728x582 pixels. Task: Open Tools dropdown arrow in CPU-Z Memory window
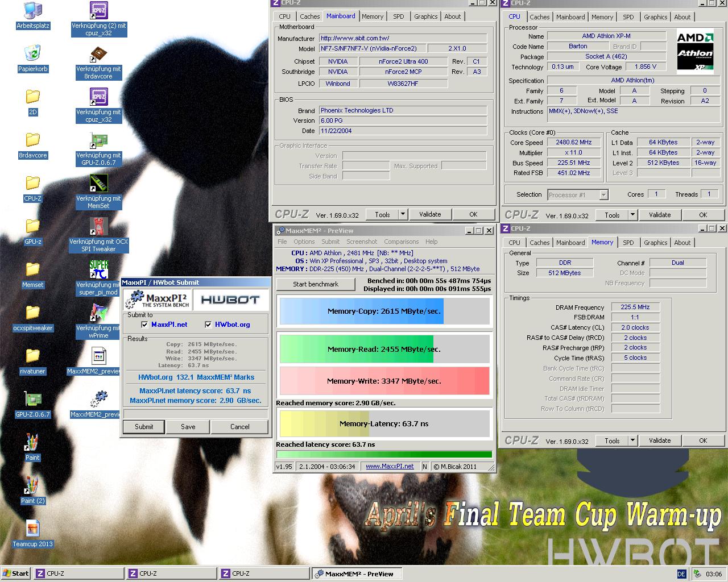pyautogui.click(x=632, y=440)
